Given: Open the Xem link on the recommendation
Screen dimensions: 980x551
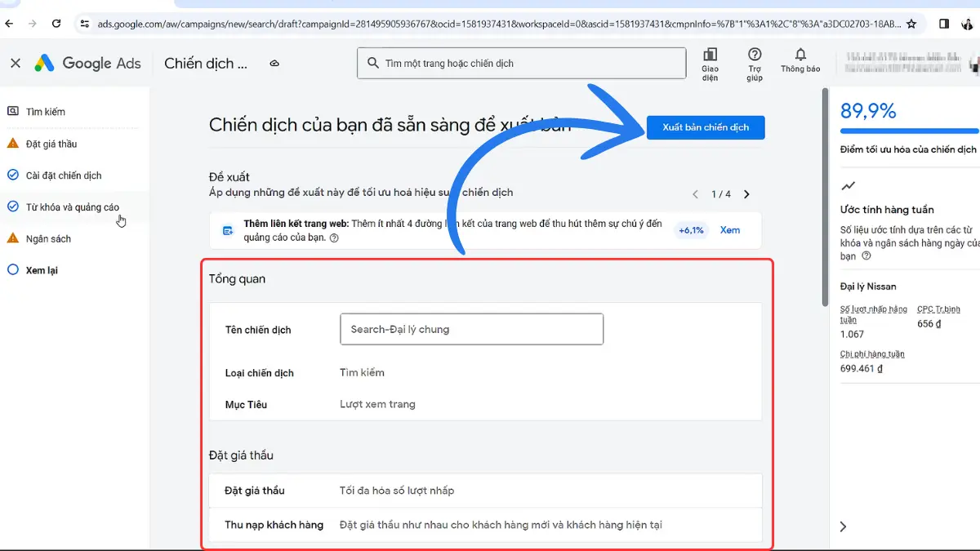Looking at the screenshot, I should tap(729, 230).
